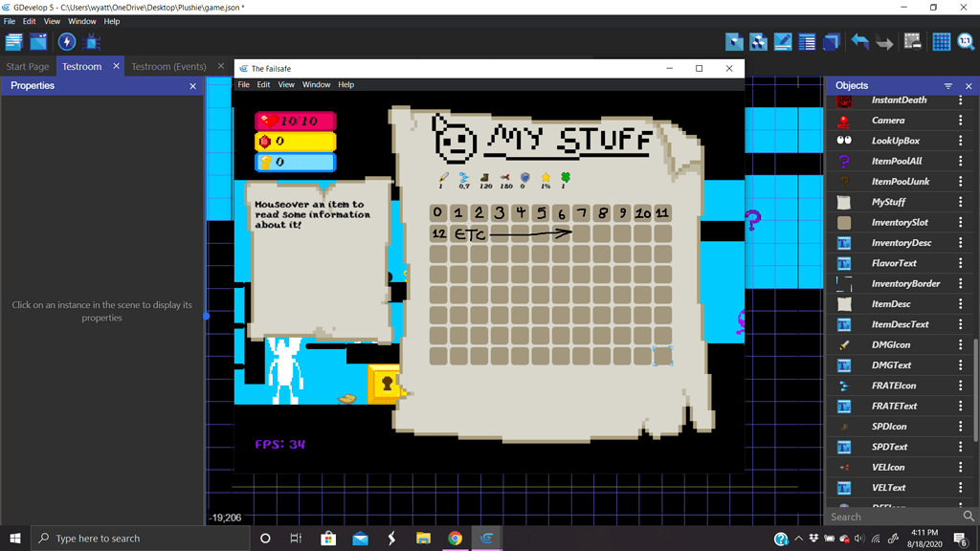The width and height of the screenshot is (980, 551).
Task: Undo the last change
Action: tap(857, 41)
